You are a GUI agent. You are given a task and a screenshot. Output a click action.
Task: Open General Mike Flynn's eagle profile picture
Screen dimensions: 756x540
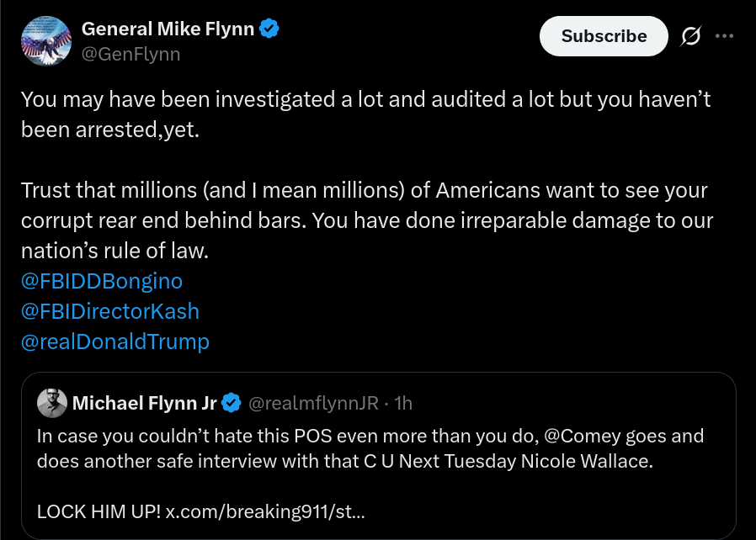coord(46,41)
